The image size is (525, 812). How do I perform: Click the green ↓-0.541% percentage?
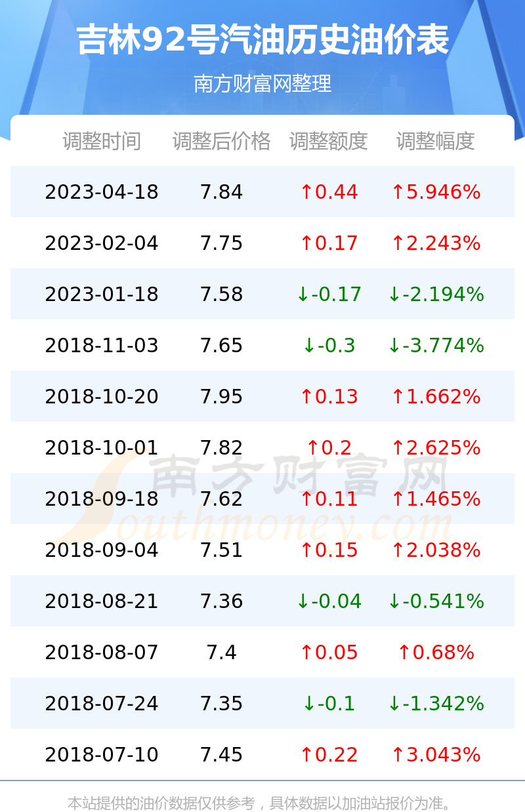436,601
